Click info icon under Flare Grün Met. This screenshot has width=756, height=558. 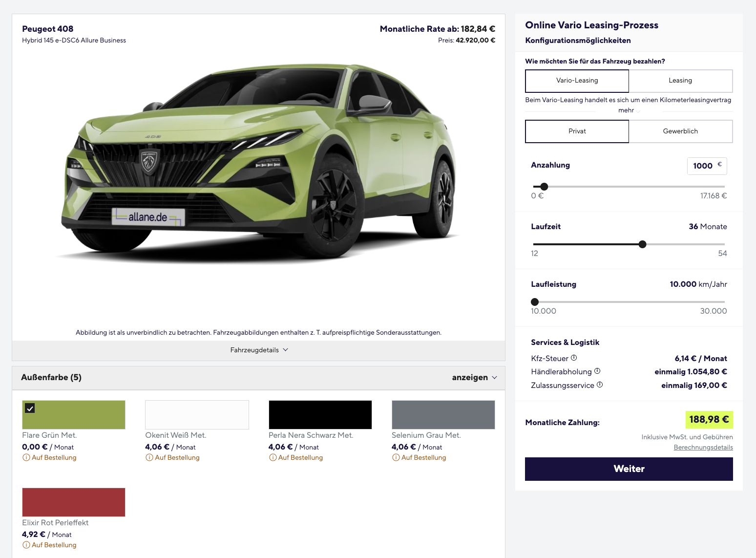pos(26,458)
